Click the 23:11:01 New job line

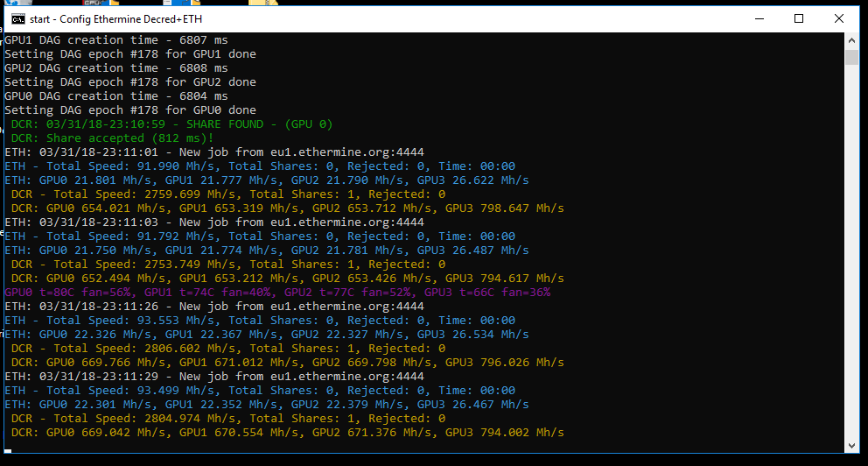[x=214, y=152]
